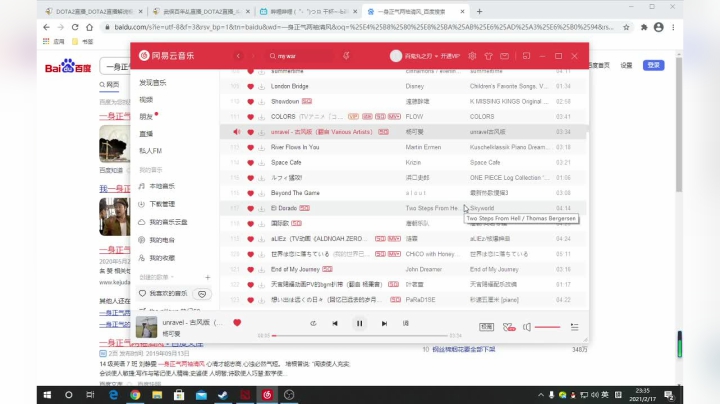Viewport: 720px width, 404px height.
Task: Unlike the Space Cafe heart
Action: (250, 163)
